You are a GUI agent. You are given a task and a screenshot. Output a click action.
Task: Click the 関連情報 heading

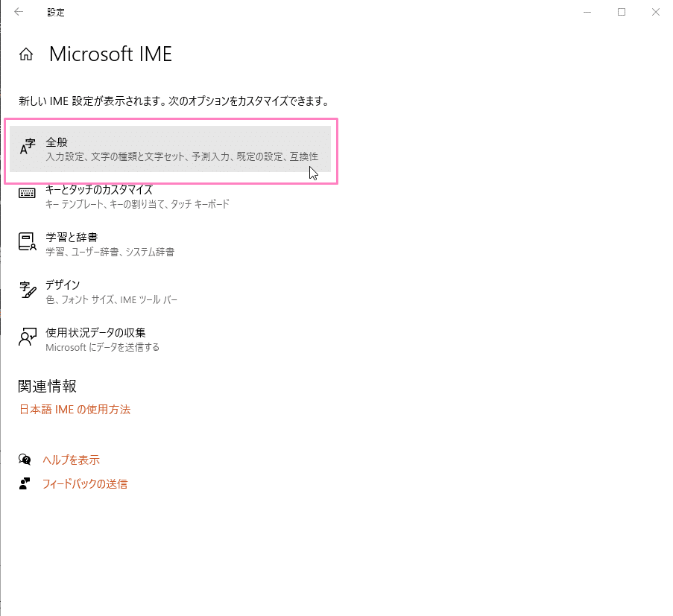click(x=47, y=386)
